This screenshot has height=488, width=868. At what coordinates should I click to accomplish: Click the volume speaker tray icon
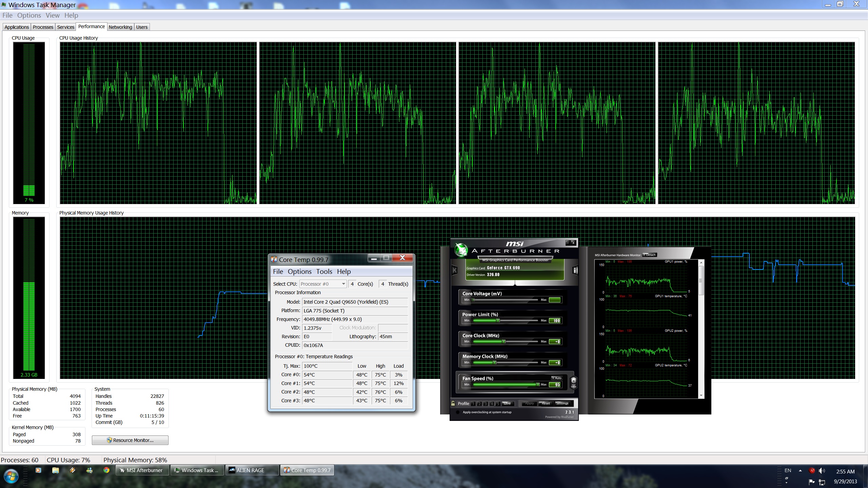(822, 470)
